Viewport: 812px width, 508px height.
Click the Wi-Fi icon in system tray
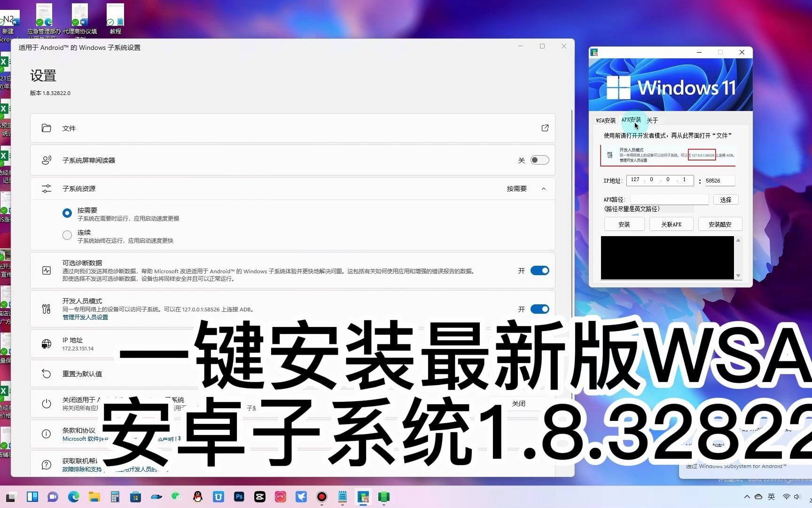pos(786,497)
